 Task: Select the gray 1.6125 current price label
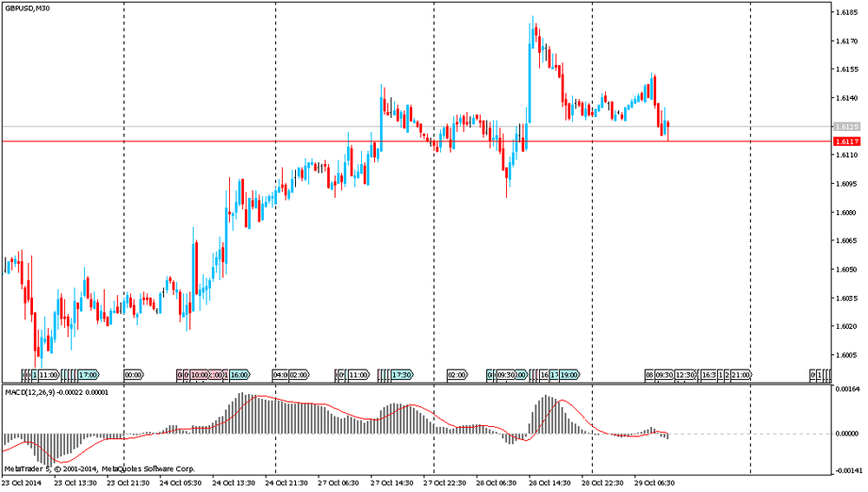pos(847,127)
